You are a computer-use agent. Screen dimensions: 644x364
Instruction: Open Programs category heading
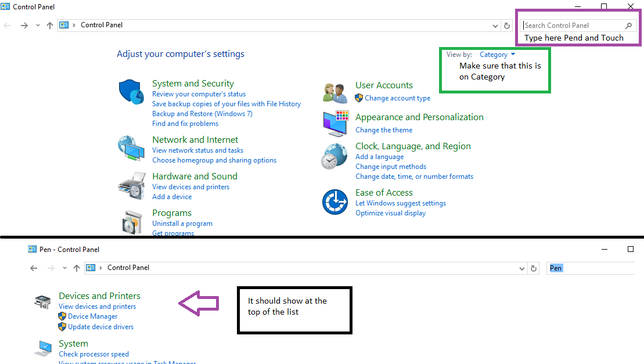(172, 212)
